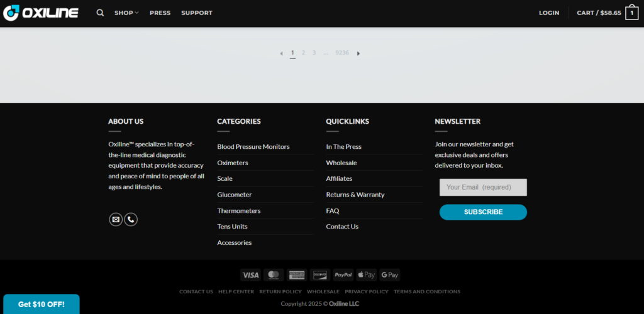Click the Google Pay payment icon
Screen dimensions: 644x314
(x=390, y=275)
